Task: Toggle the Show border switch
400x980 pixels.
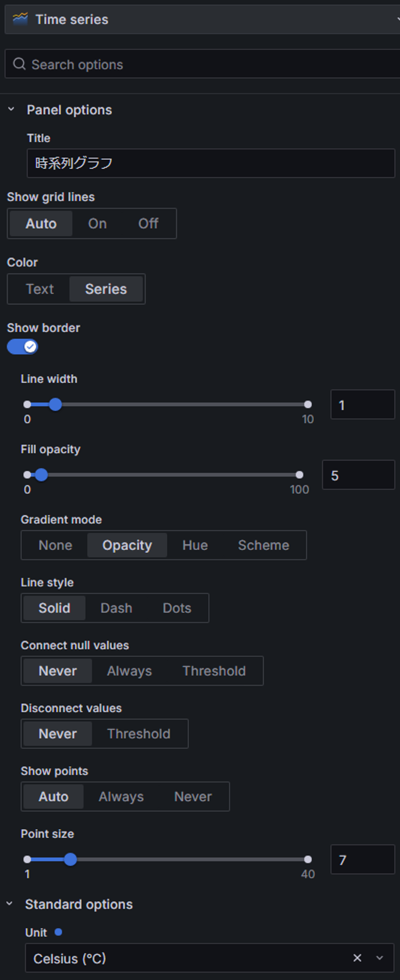Action: point(22,347)
